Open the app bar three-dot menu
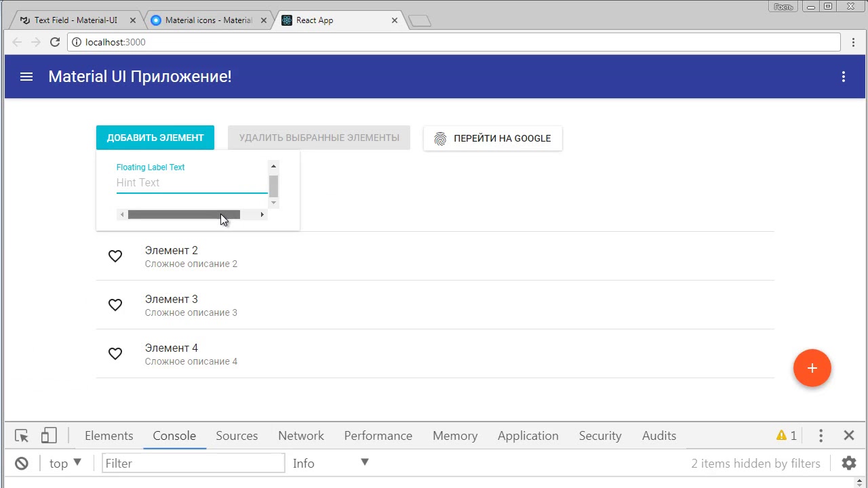 click(x=844, y=77)
